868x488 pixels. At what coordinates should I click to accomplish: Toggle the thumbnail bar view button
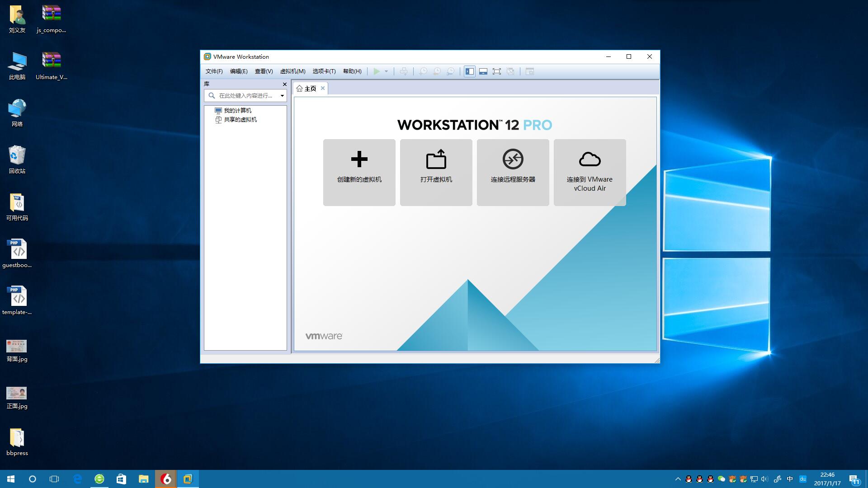[x=483, y=71]
